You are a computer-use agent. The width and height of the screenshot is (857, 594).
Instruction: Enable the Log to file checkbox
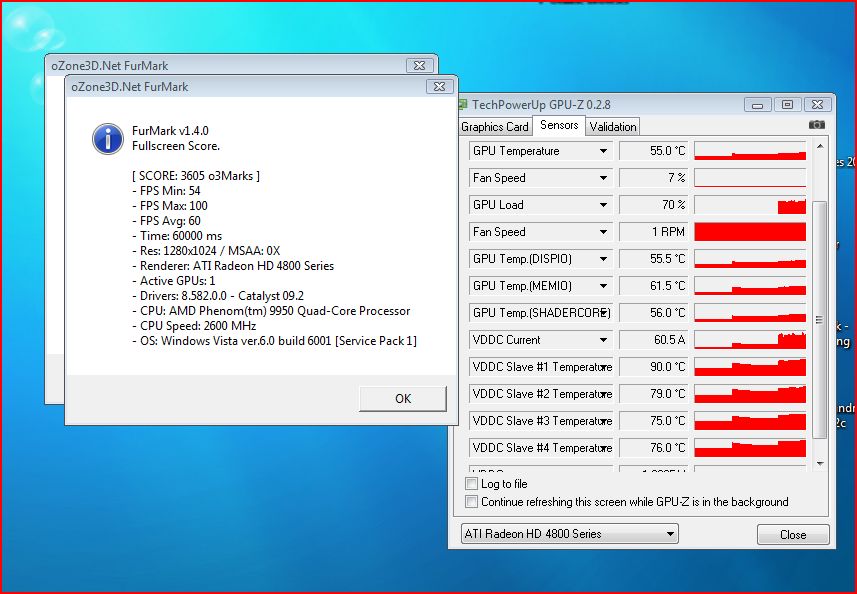click(471, 484)
